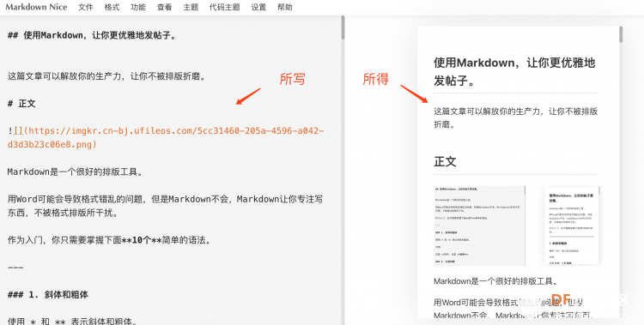644x325 pixels.
Task: Click the '# 正文' line in editor
Action: 21,104
